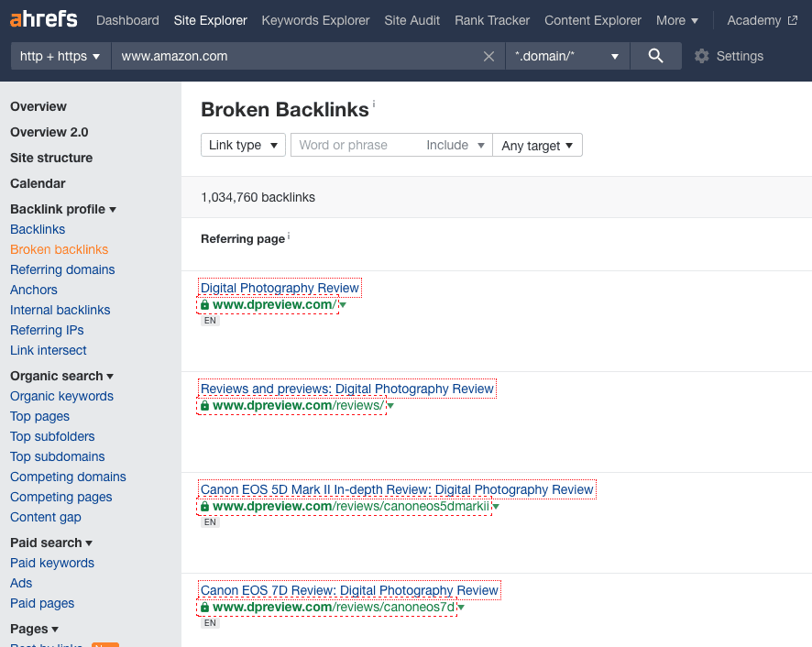
Task: Open Canon EOS 5D Mark II review link
Action: pyautogui.click(x=397, y=489)
